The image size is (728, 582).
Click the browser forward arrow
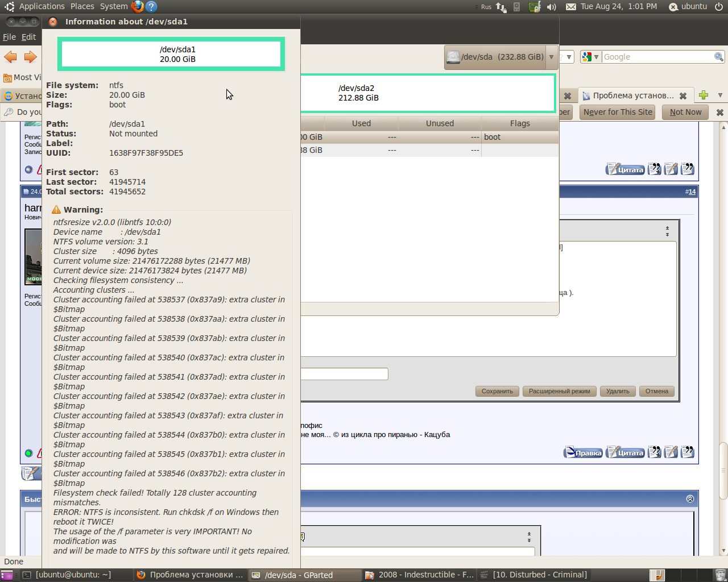click(30, 57)
